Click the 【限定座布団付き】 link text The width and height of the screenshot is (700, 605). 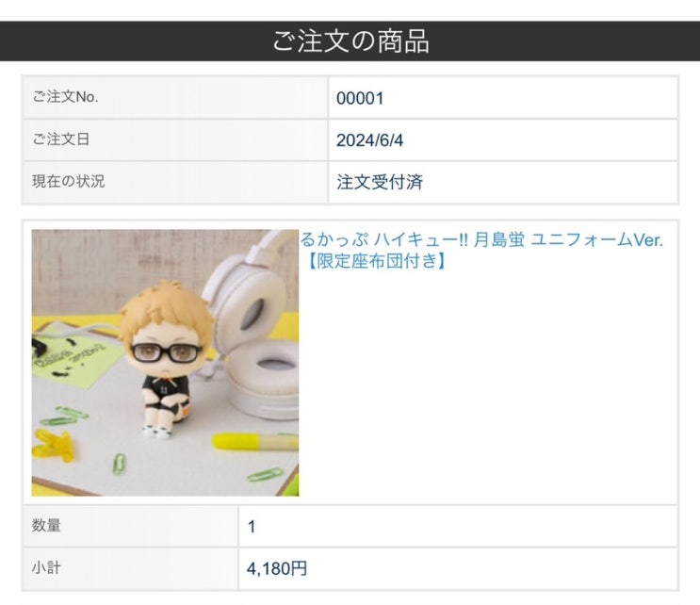pos(376,261)
